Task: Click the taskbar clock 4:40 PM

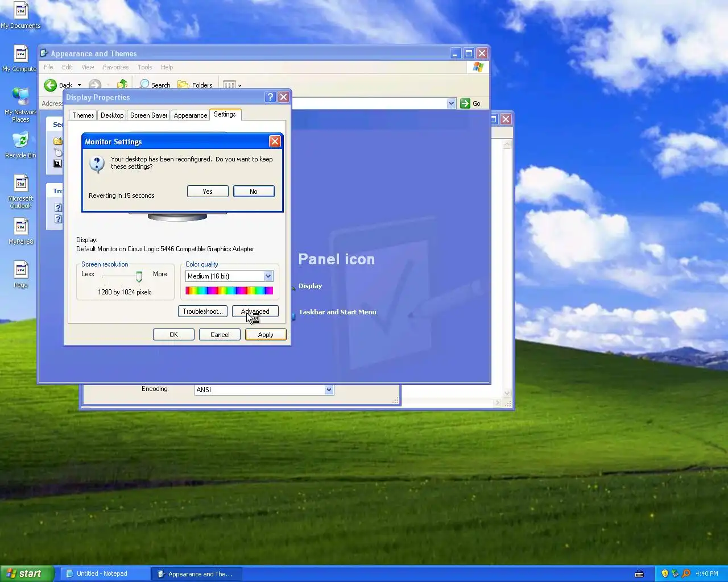Action: [706, 573]
